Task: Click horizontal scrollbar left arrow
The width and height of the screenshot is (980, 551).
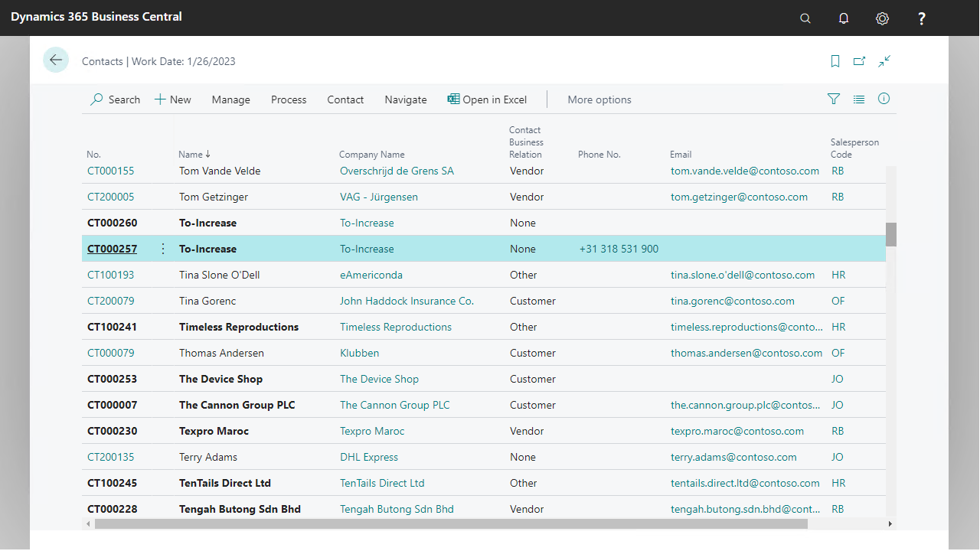Action: [88, 524]
